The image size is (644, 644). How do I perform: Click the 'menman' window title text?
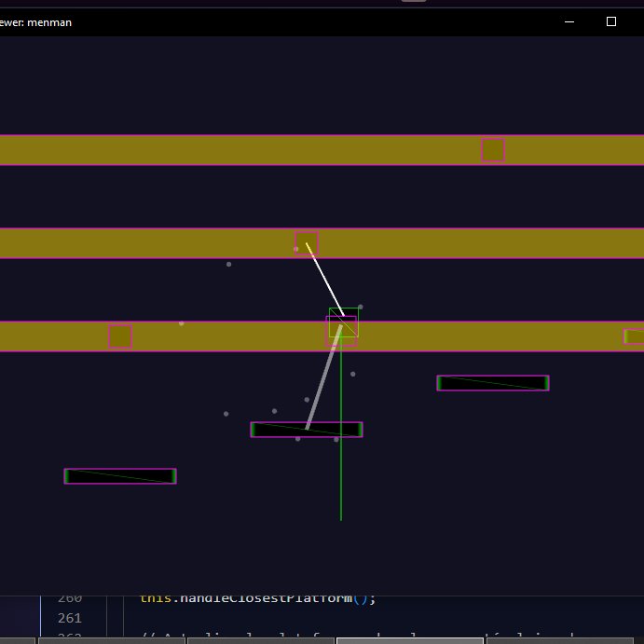click(49, 22)
